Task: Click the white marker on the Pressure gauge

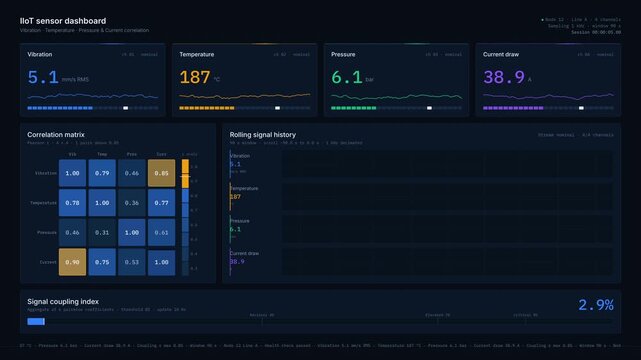Action: pyautogui.click(x=429, y=108)
